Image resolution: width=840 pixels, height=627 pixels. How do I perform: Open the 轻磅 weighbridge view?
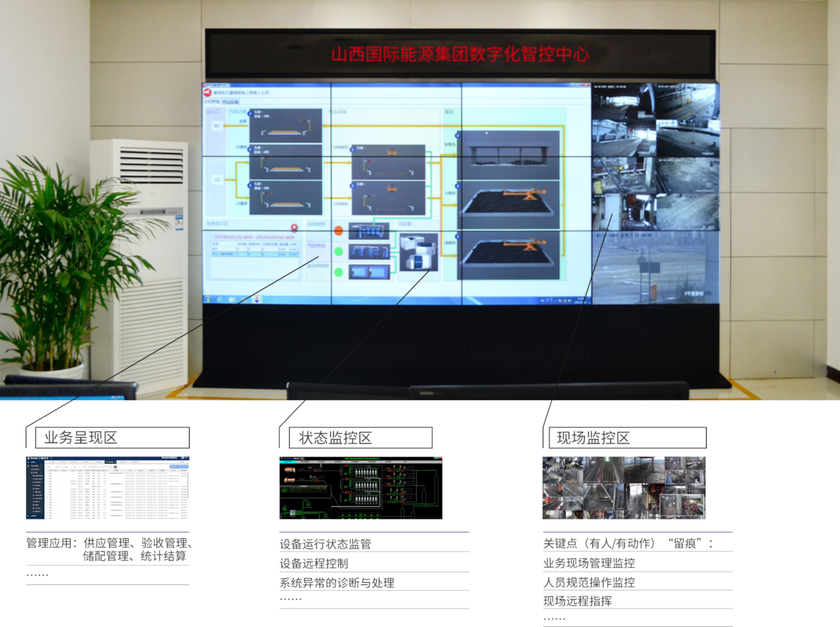(x=285, y=125)
